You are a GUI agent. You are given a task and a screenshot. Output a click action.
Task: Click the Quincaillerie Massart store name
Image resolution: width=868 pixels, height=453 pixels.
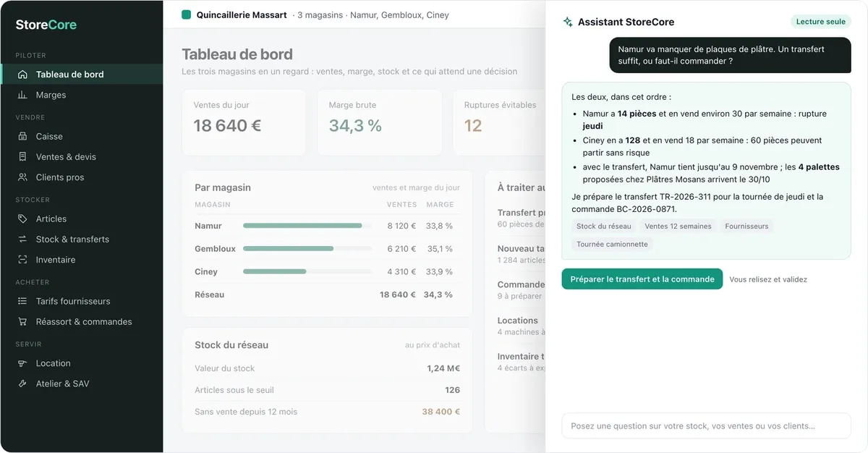tap(242, 14)
